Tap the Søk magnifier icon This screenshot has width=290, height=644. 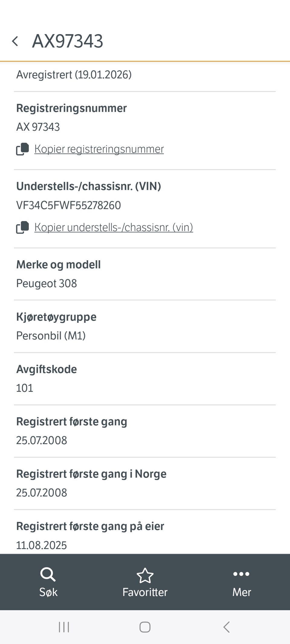click(48, 574)
